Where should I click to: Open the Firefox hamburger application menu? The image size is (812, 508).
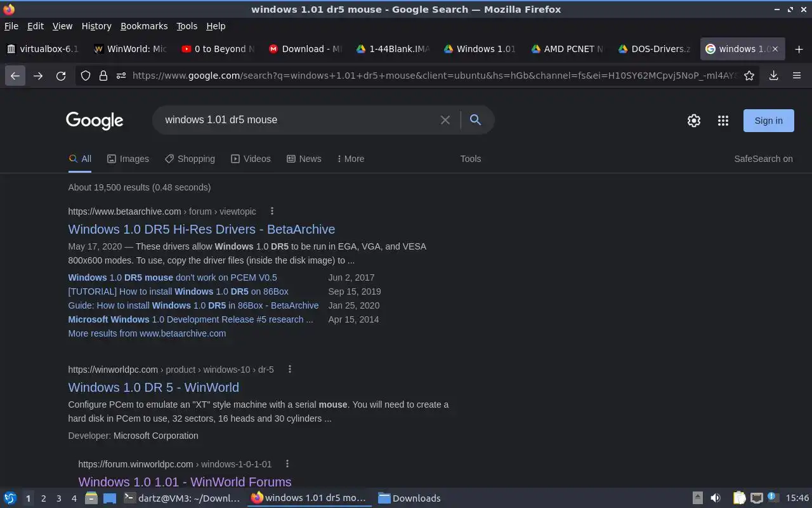[x=797, y=76]
